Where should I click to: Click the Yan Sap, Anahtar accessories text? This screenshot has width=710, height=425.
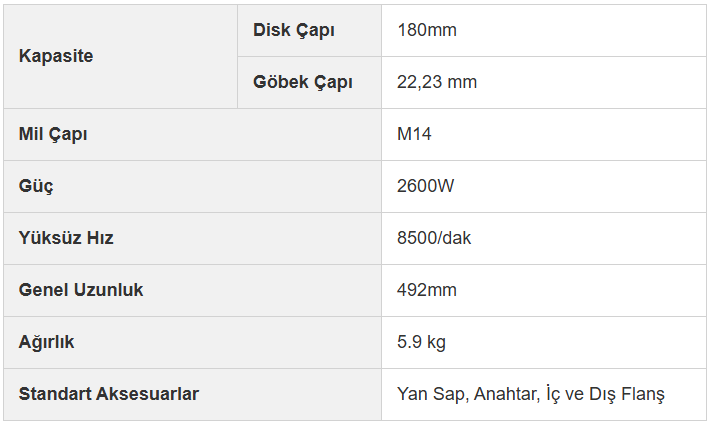point(469,394)
